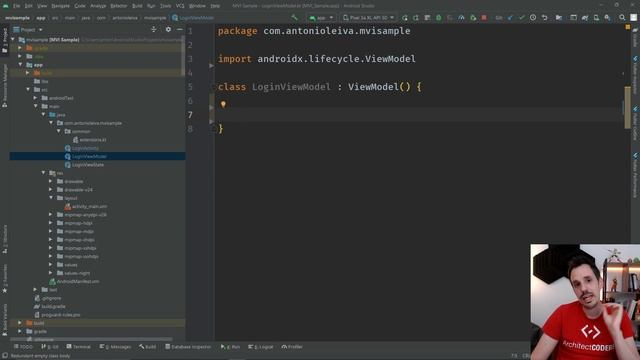Click the Make Project hammer icon
This screenshot has width=640, height=360.
point(295,18)
